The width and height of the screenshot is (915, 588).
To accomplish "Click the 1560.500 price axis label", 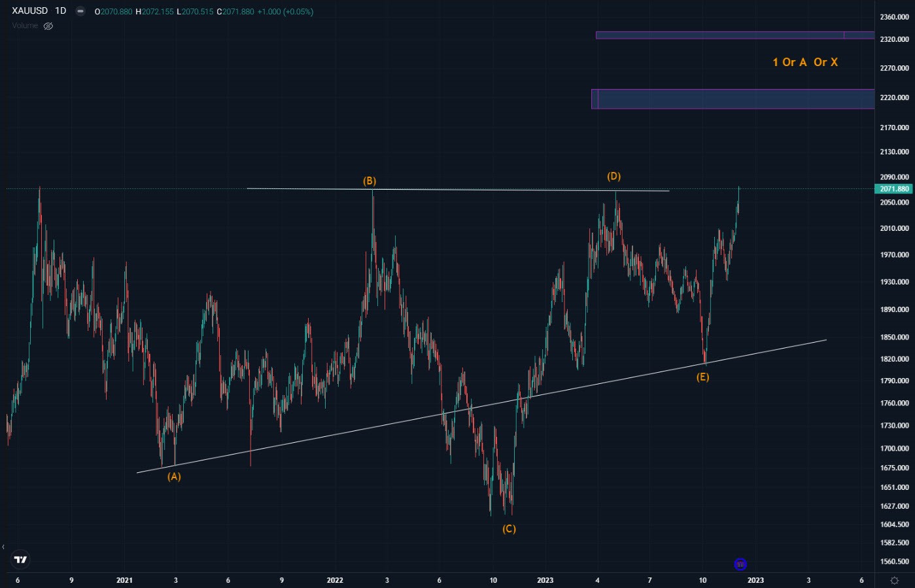I will (894, 561).
